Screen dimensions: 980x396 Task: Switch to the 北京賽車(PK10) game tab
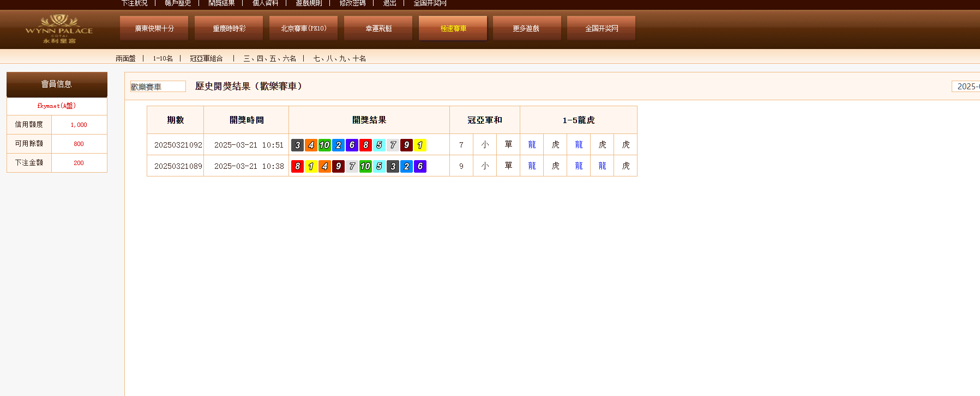[303, 28]
